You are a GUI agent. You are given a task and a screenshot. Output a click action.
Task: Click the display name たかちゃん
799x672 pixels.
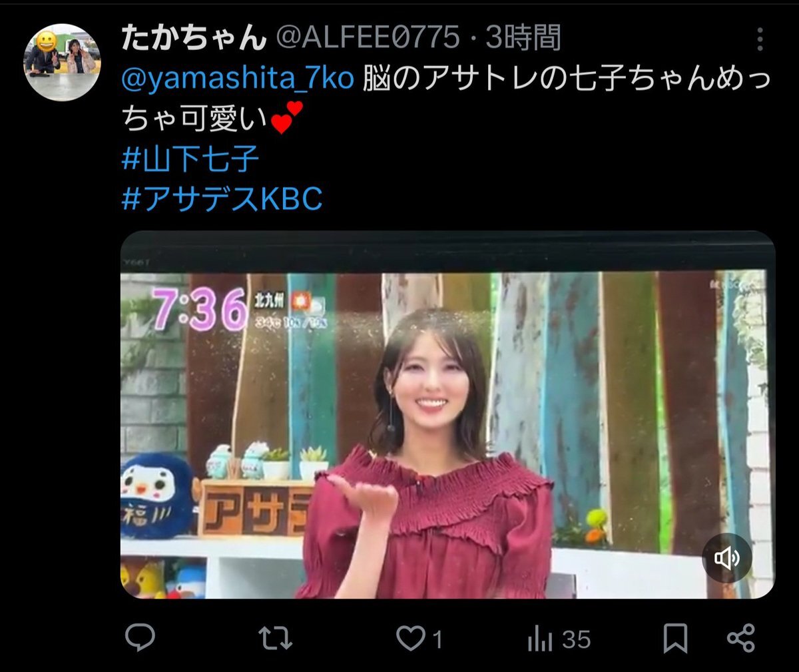(x=194, y=39)
